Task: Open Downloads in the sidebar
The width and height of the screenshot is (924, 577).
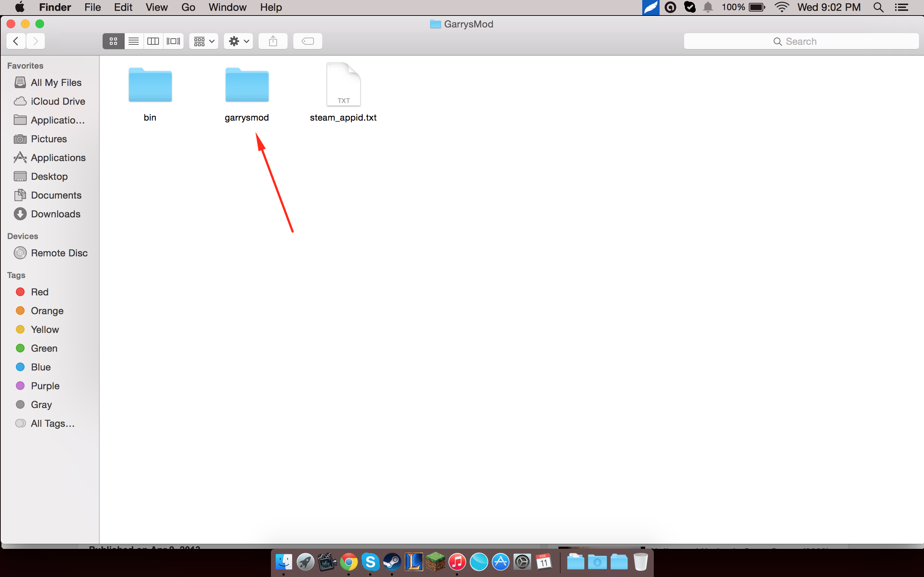Action: 55,214
